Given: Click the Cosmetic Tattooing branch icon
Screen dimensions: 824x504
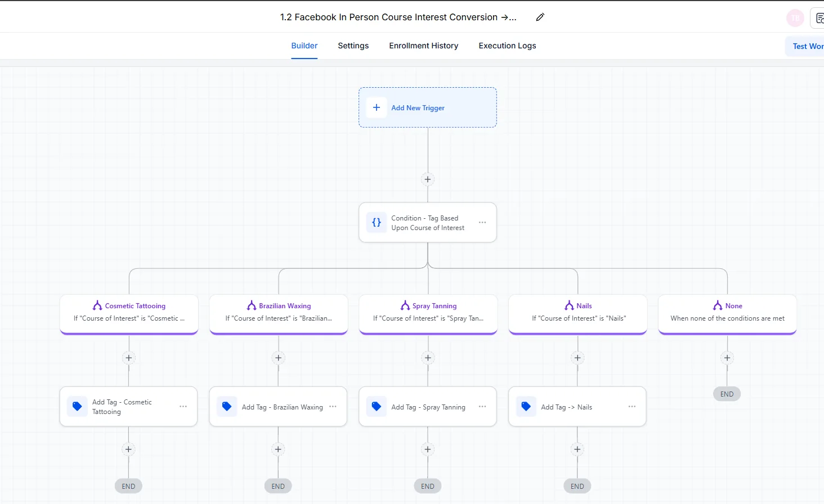Looking at the screenshot, I should 97,305.
